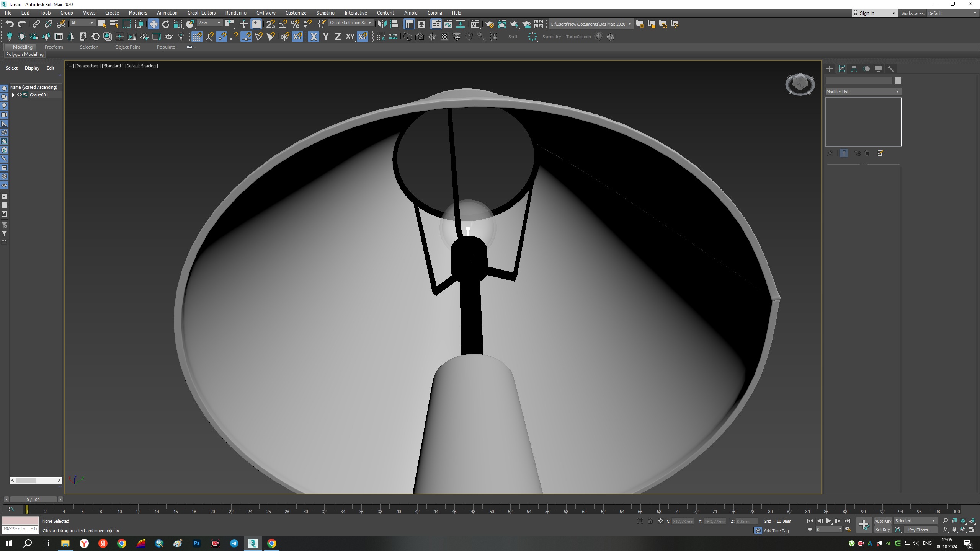
Task: Toggle the Percent Snap icon
Action: point(295,24)
